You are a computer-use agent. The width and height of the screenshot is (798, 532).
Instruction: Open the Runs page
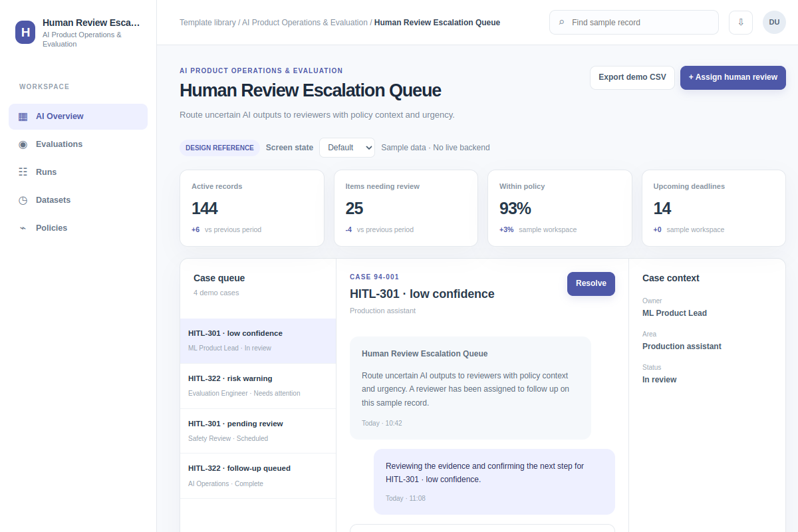(78, 172)
